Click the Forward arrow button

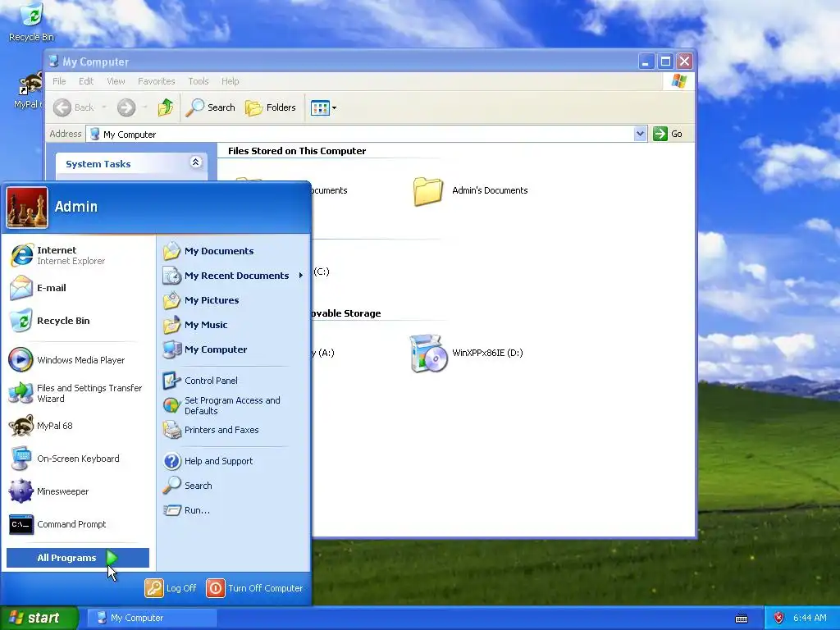126,107
